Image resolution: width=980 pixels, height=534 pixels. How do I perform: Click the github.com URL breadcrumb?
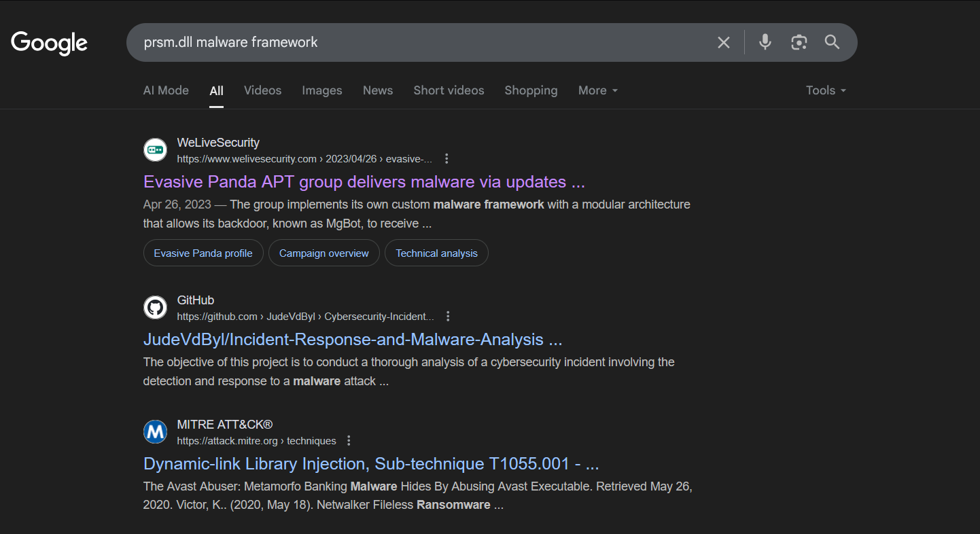click(x=305, y=317)
